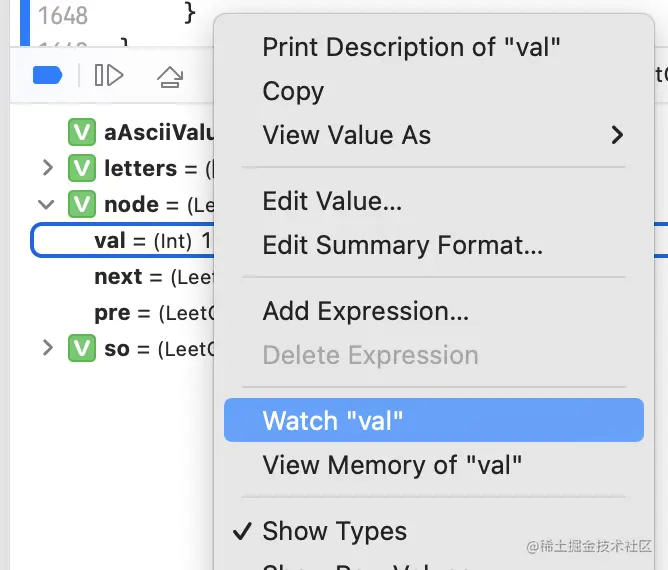Choose Edit Value… menu entry
Viewport: 668px width, 570px height.
coord(332,201)
